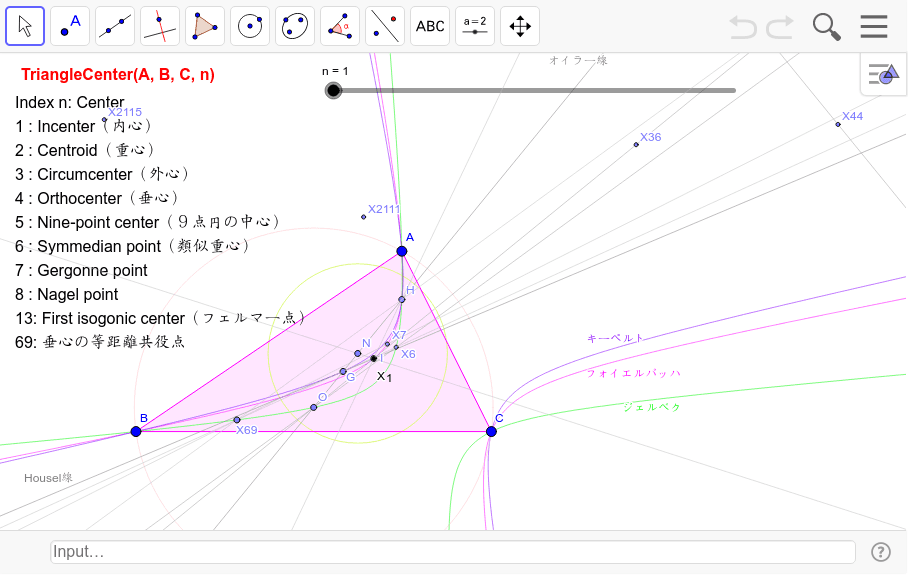The width and height of the screenshot is (908, 575).
Task: Click the n slider track
Action: pyautogui.click(x=534, y=90)
